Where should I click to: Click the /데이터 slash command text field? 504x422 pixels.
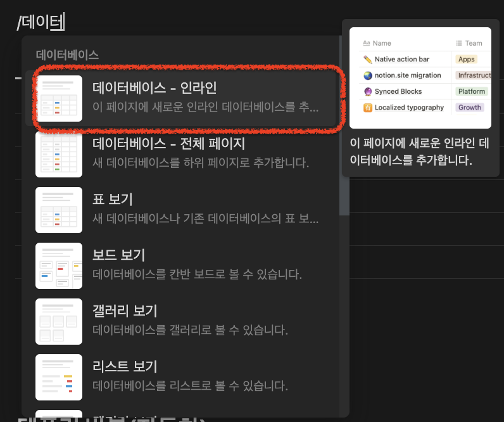(x=42, y=23)
